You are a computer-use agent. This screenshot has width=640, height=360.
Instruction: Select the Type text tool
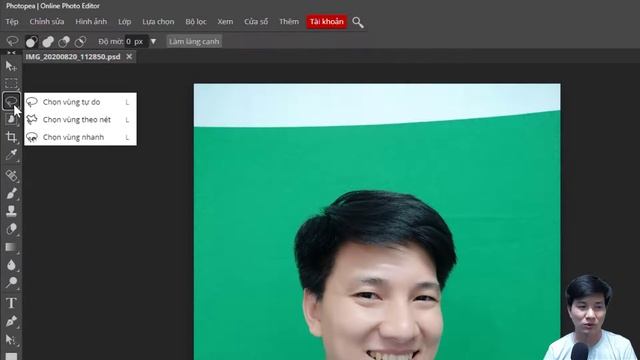pos(11,303)
